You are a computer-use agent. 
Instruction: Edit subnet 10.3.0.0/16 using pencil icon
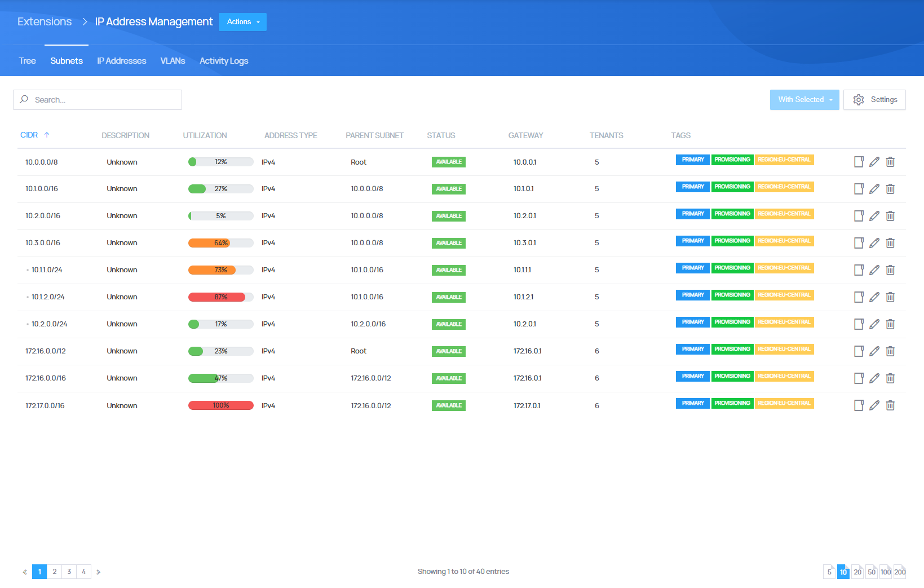(x=874, y=243)
